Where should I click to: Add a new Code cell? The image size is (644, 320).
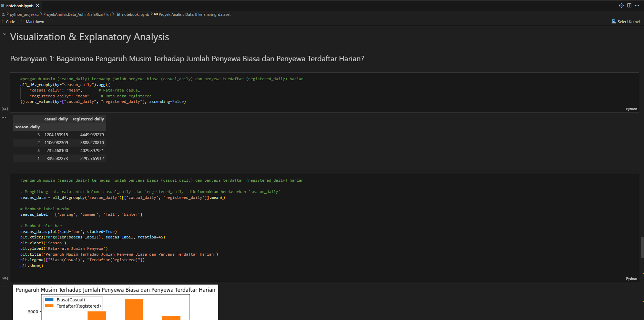tap(8, 22)
